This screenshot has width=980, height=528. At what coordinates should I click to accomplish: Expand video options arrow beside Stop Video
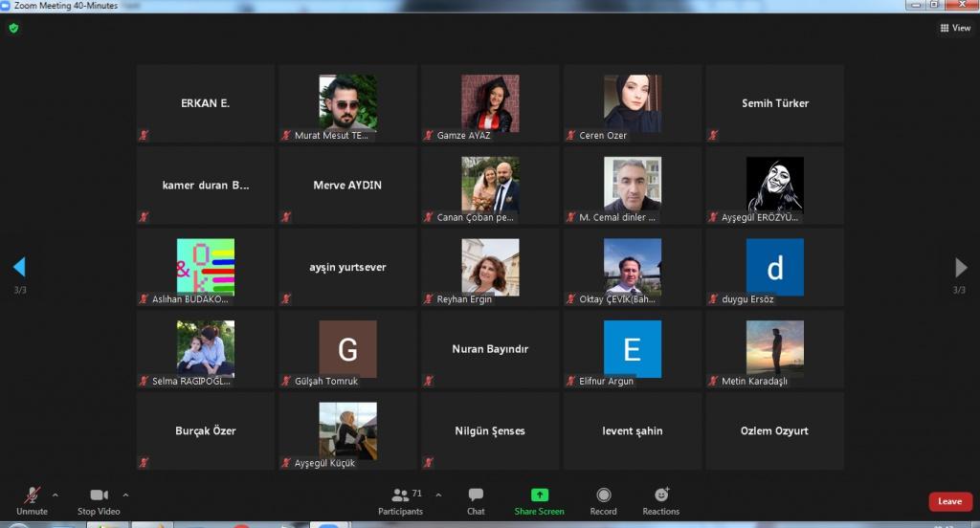point(125,495)
